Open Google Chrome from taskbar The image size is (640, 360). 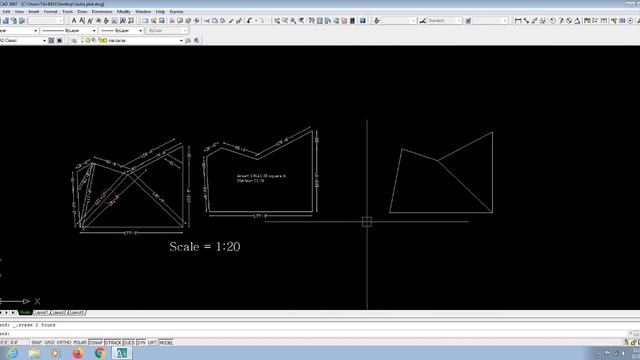[100, 353]
